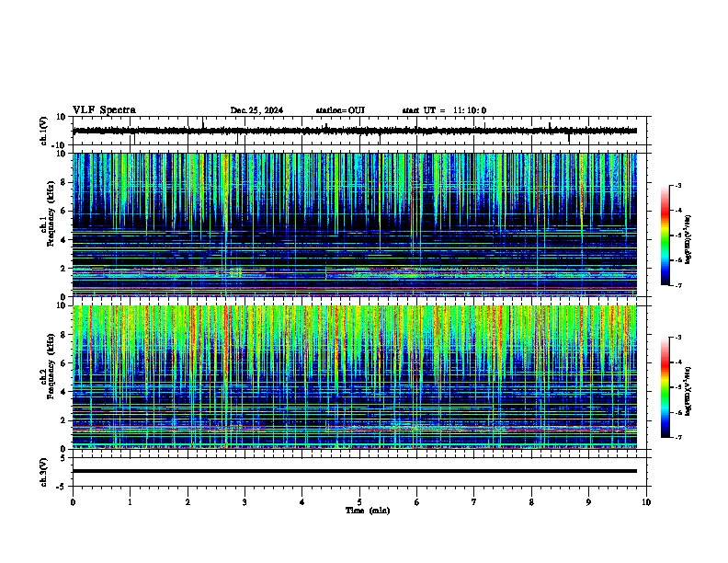
Task: Click the time axis tick label '0'
Action: coord(73,502)
